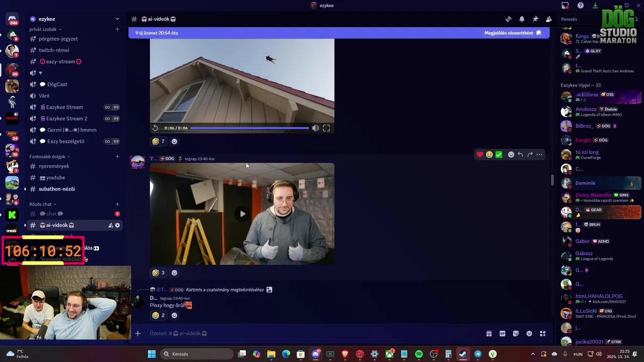
Task: Forward message via hover bar arrow
Action: (530, 154)
